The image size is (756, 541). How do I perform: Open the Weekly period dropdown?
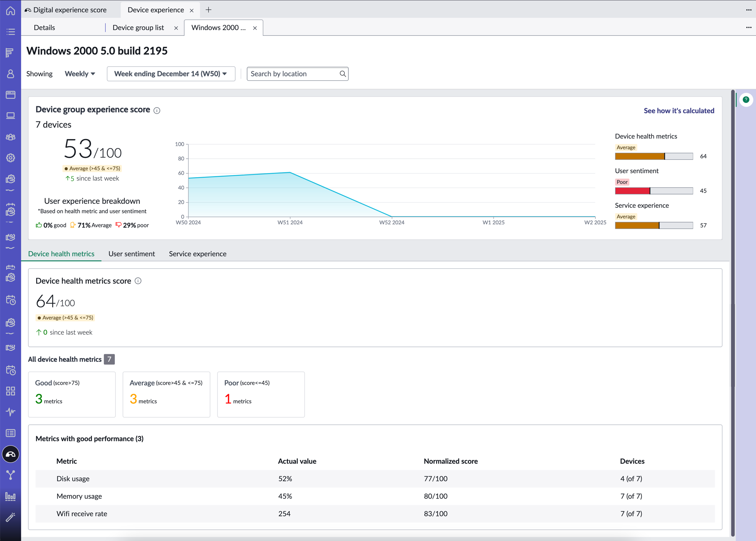pos(80,74)
